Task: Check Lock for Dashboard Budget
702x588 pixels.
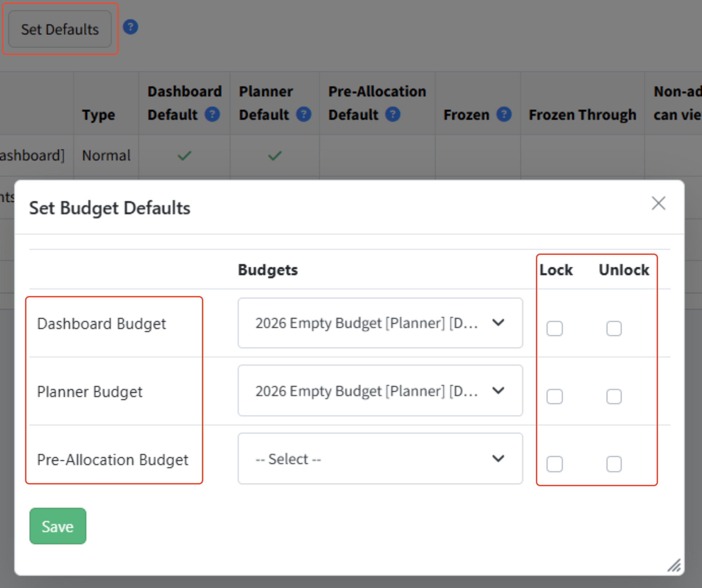Action: tap(554, 328)
